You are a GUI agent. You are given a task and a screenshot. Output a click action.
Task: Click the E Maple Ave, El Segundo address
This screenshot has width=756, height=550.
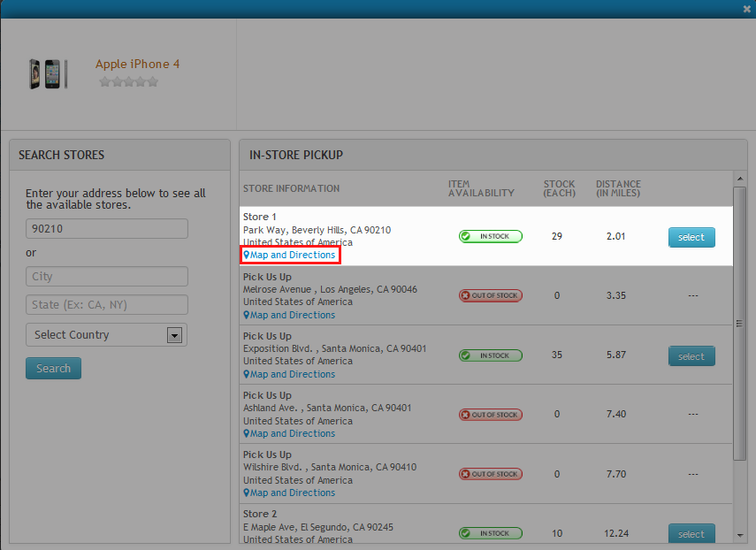pyautogui.click(x=318, y=527)
